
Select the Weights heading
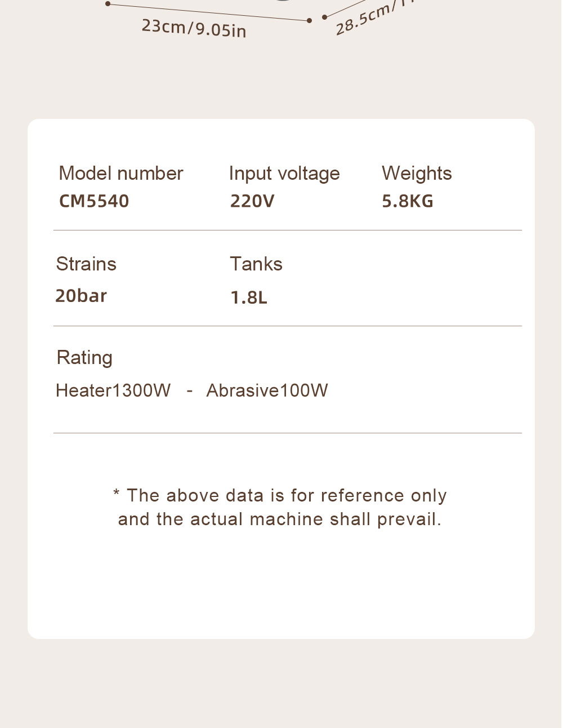417,174
